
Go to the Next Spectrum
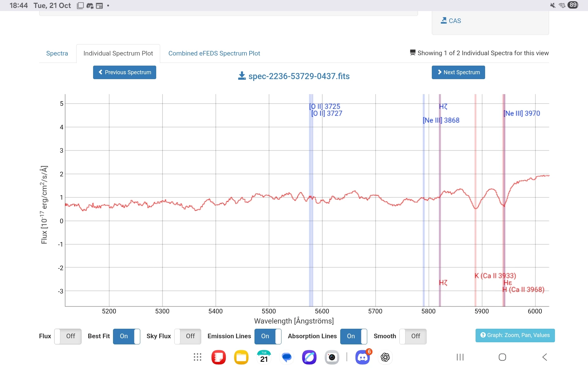pyautogui.click(x=458, y=72)
